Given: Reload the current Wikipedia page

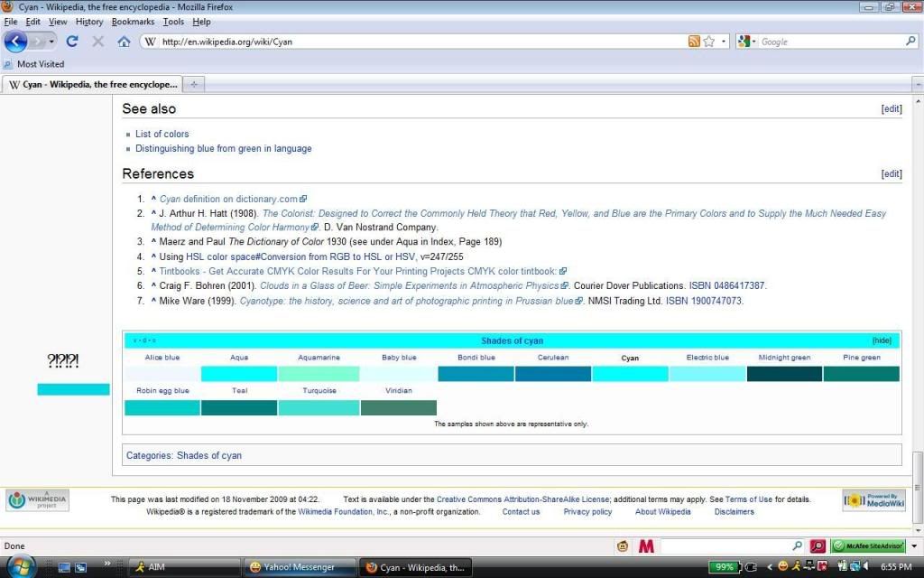Looking at the screenshot, I should click(x=72, y=42).
